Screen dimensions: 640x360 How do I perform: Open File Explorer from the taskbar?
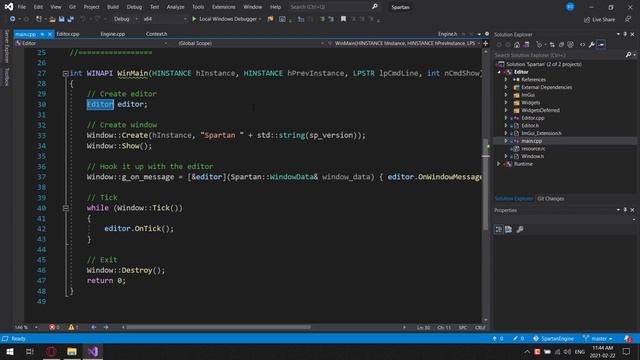pos(72,351)
